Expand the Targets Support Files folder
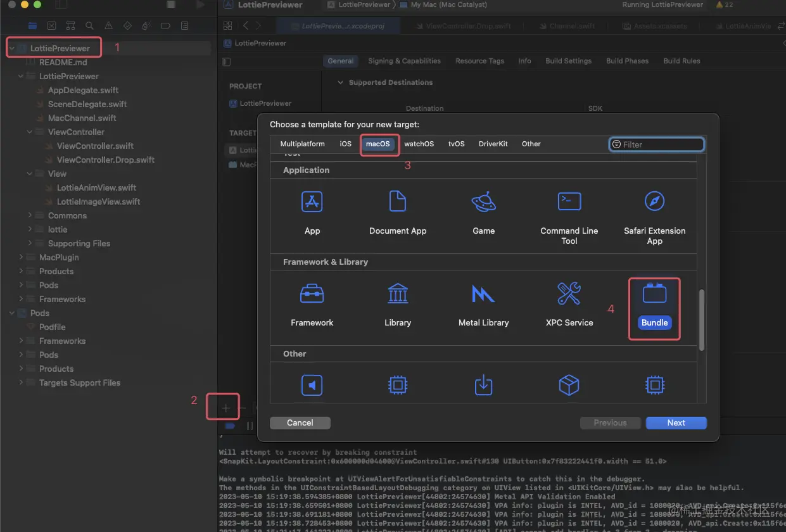Viewport: 786px width, 532px height. (x=21, y=383)
